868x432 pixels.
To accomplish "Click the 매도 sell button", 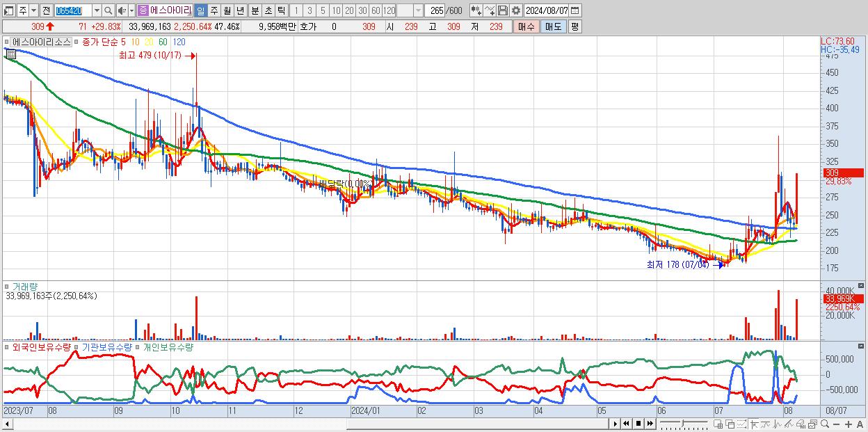I will [553, 26].
